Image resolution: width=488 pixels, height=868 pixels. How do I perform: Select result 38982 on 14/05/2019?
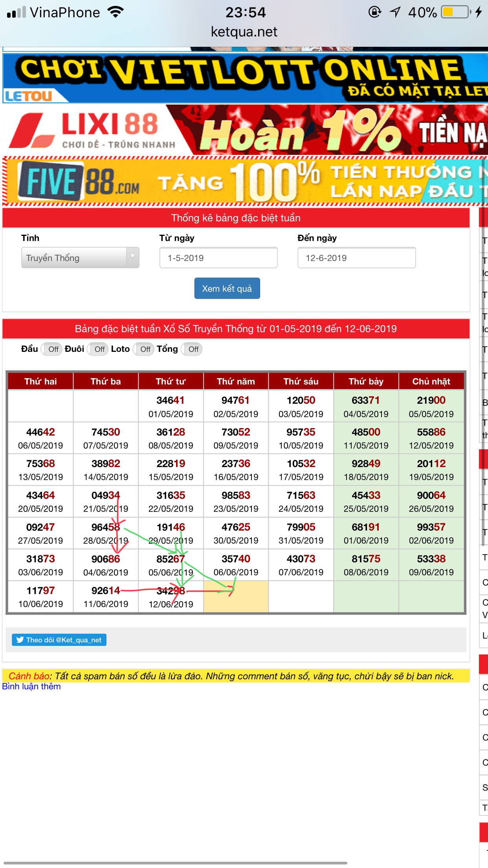[106, 470]
